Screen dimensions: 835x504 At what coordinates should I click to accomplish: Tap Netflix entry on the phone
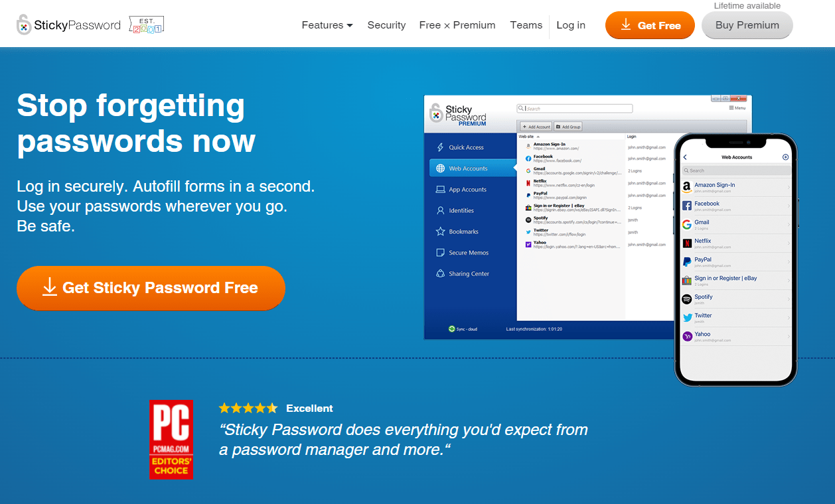[x=736, y=243]
